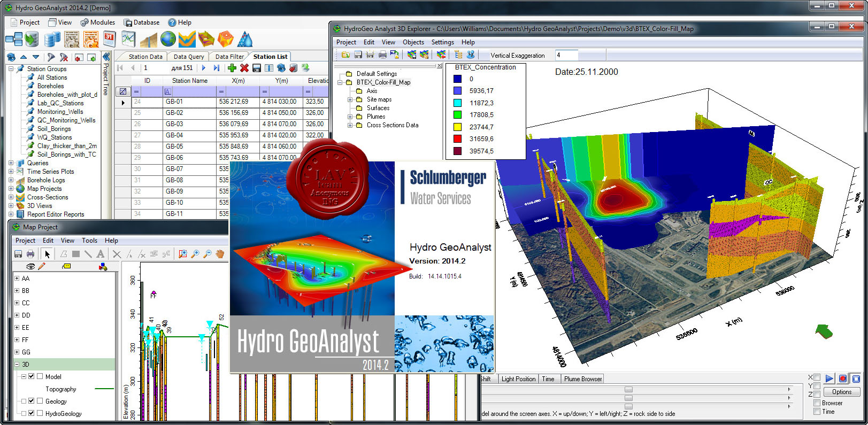Click the yellow 23744,7 legend swatch

457,127
